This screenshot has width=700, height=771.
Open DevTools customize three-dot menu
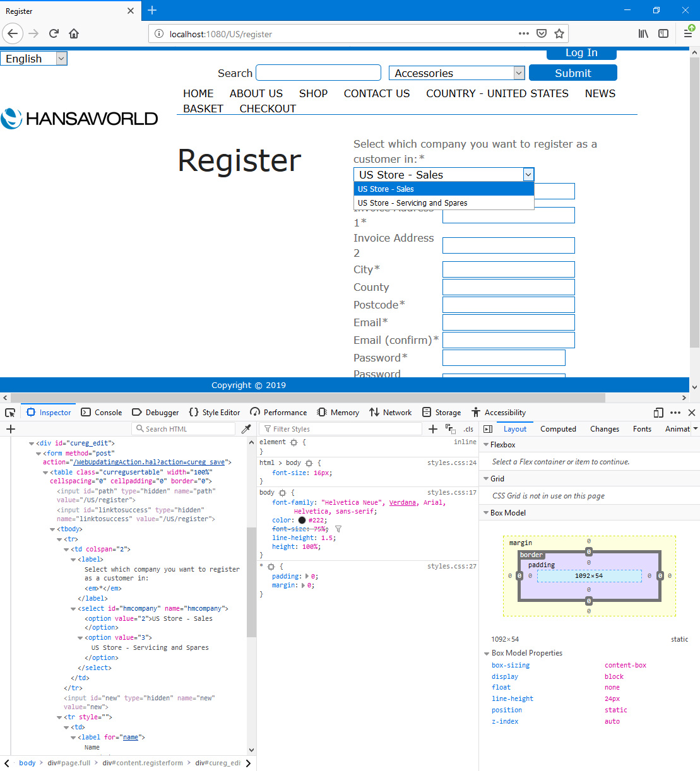675,413
